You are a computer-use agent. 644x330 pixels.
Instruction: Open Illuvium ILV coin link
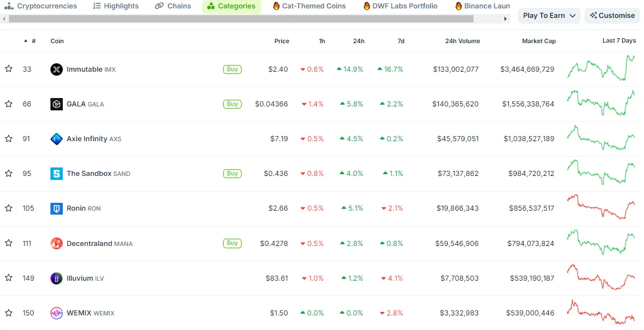click(85, 278)
